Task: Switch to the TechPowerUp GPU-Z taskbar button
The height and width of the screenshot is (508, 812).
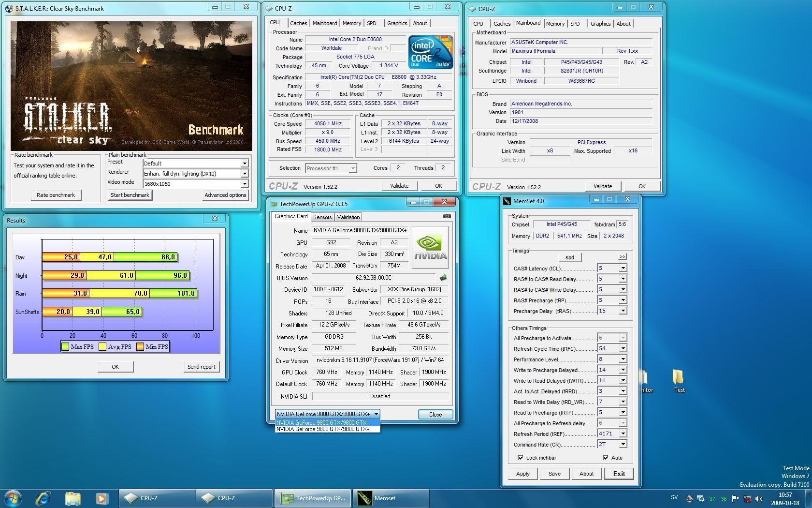Action: (313, 498)
